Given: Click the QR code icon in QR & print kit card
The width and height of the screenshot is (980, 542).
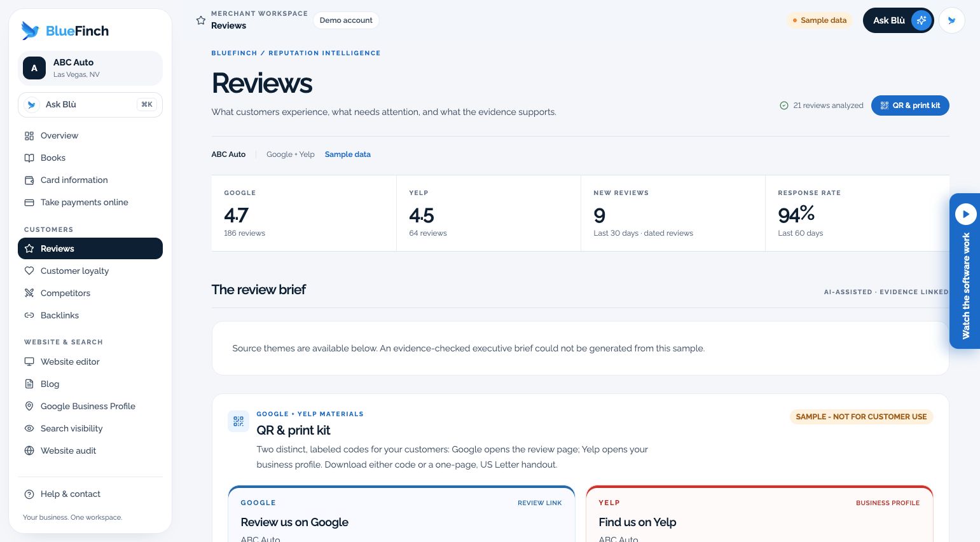Looking at the screenshot, I should click(x=238, y=421).
